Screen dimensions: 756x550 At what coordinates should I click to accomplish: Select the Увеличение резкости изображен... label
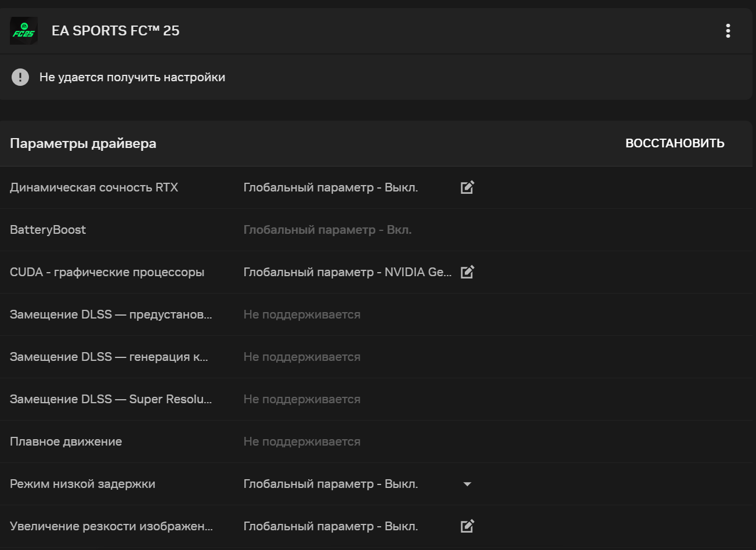[111, 526]
